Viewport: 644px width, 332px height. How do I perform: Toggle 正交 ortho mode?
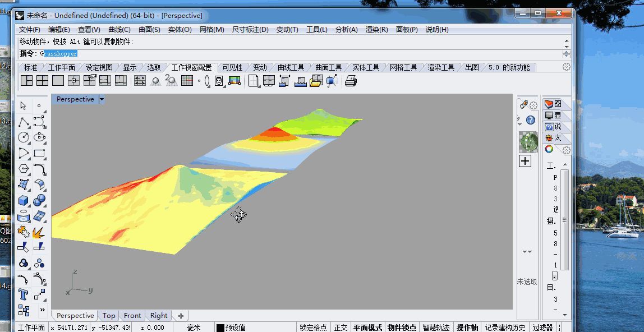pos(341,328)
